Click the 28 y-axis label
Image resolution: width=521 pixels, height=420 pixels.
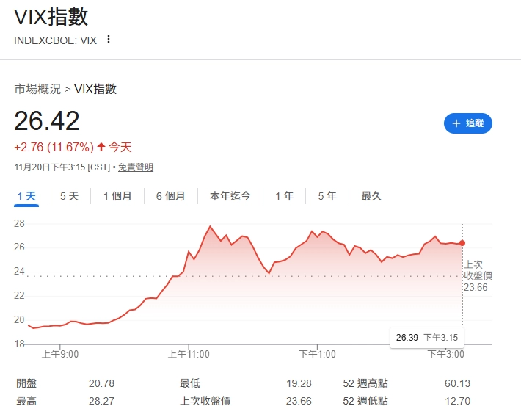tap(19, 223)
